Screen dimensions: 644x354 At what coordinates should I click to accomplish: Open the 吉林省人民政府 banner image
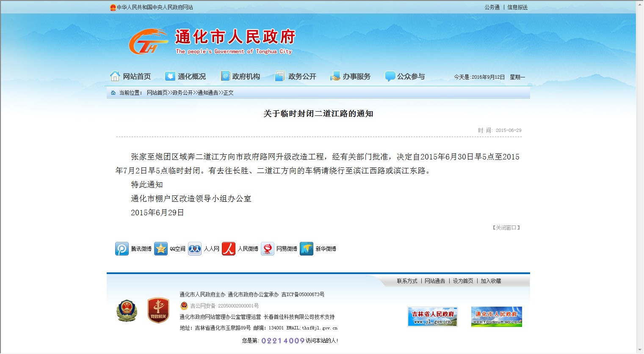(x=432, y=317)
